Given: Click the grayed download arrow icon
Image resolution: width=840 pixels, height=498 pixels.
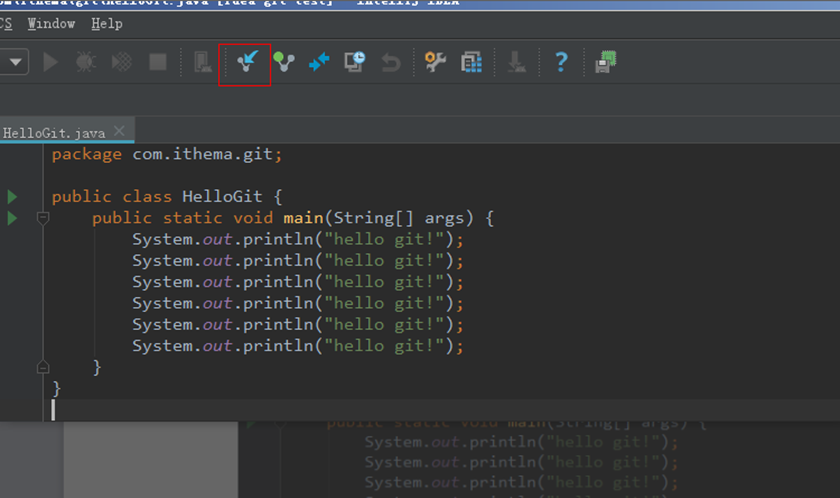Looking at the screenshot, I should pyautogui.click(x=516, y=62).
